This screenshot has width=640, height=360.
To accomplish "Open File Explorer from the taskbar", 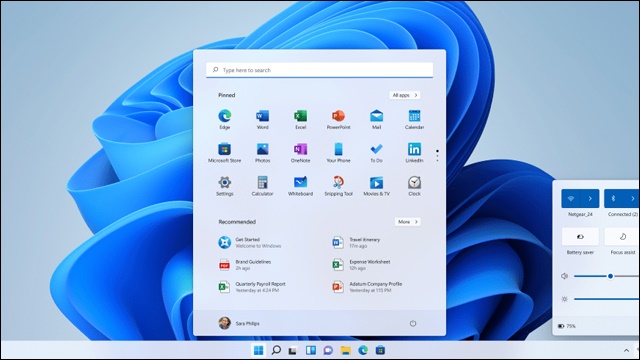I will coord(346,350).
